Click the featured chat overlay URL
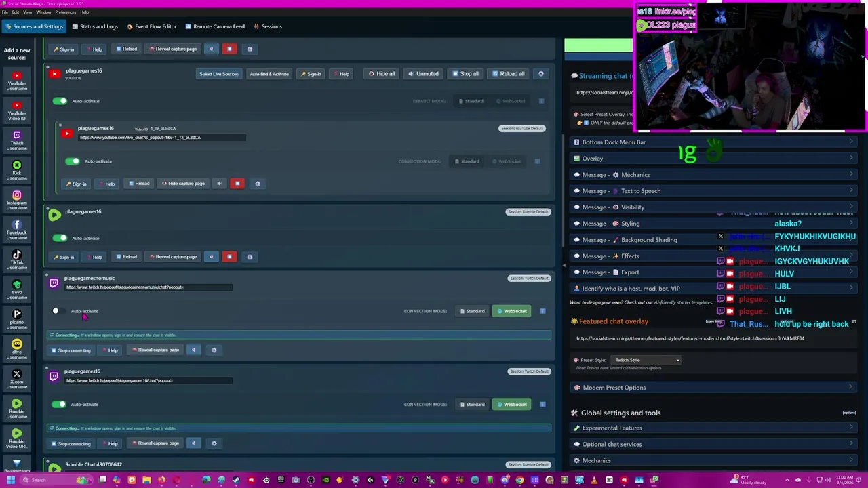Viewport: 868px width, 488px height. (690, 338)
